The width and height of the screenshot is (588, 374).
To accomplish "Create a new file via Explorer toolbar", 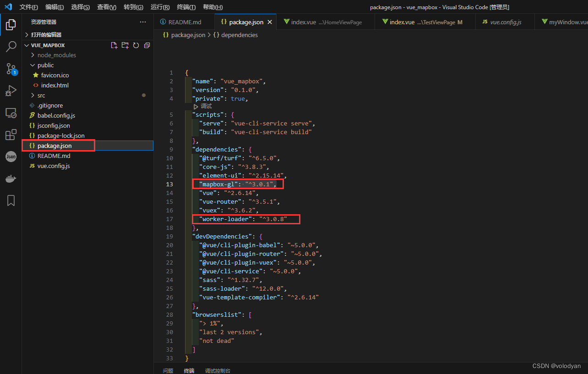I will coord(114,45).
